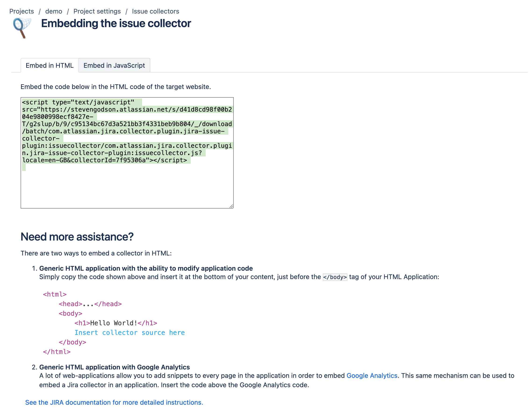Screen dimensions: 532x418
Task: Click the closing '</html>' sample tag
Action: point(57,352)
